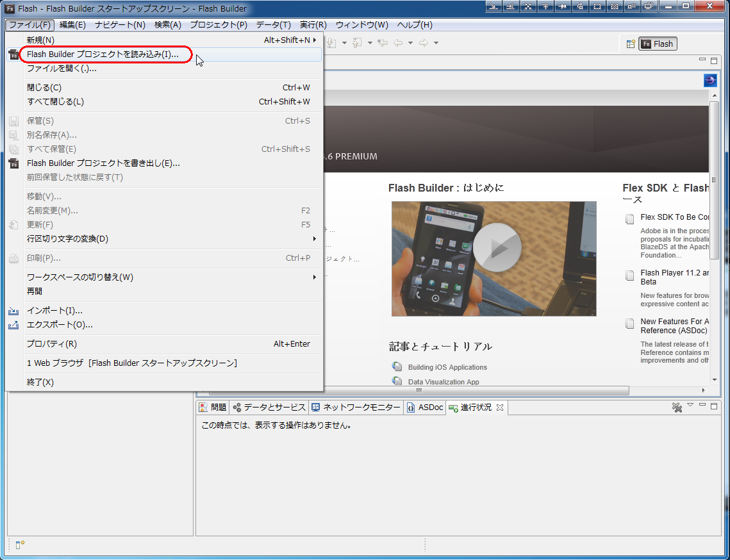Switch to the 問題 tab
This screenshot has height=560, width=730.
tap(213, 408)
